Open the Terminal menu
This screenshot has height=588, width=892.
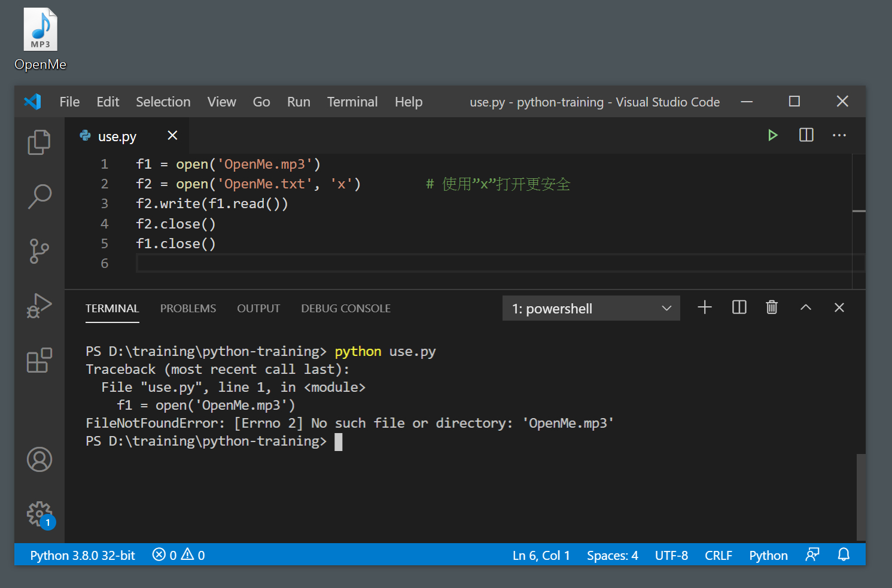352,102
